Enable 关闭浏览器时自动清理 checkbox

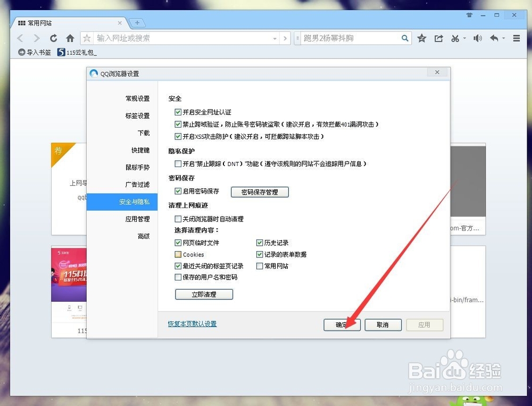(x=178, y=219)
